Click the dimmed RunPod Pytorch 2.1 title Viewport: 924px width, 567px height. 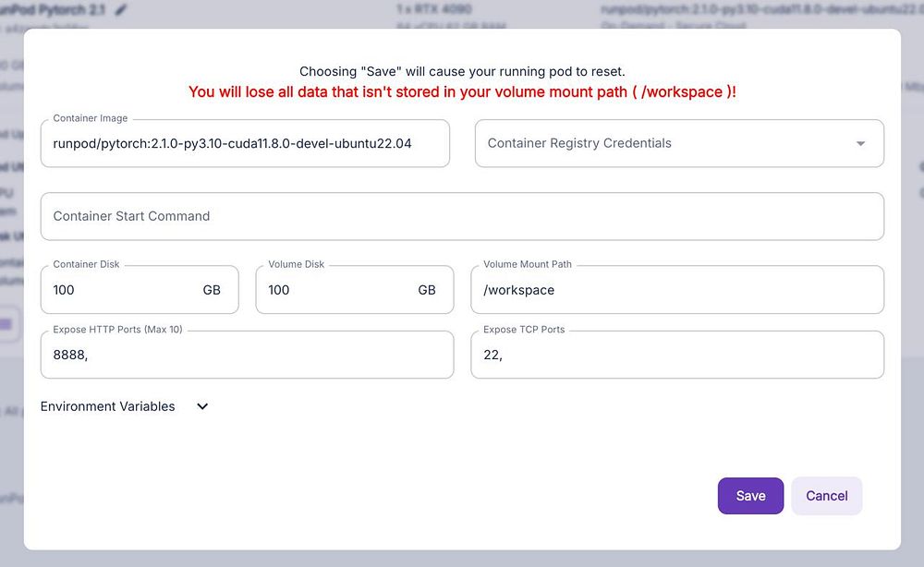point(54,9)
